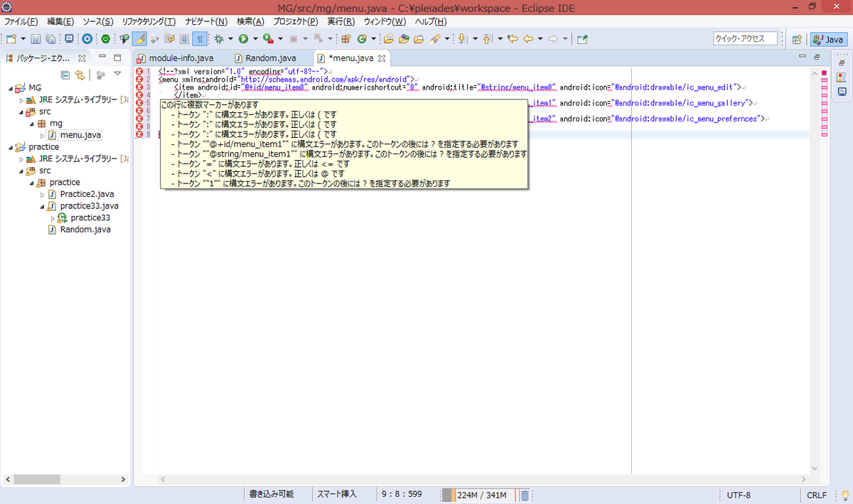This screenshot has height=504, width=853.
Task: Open the New Java Class dropdown arrow
Action: [x=373, y=39]
